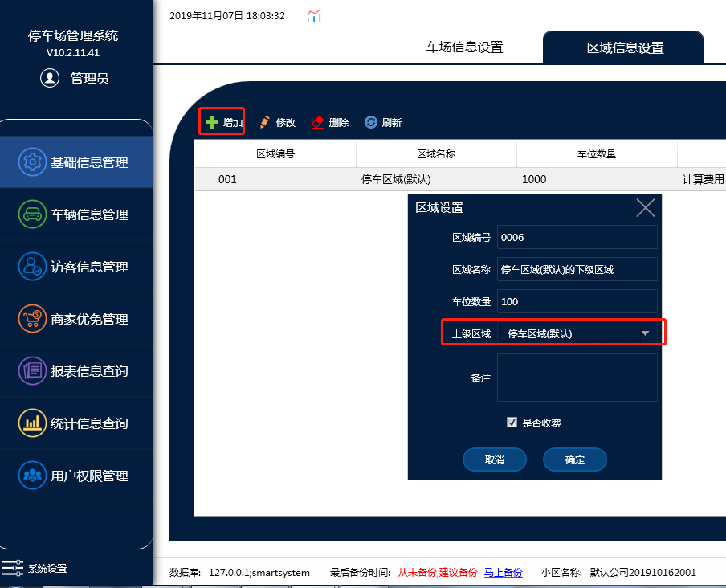Click the 用户权限管理 group icon
Screen dimensions: 726x588
tap(32, 476)
